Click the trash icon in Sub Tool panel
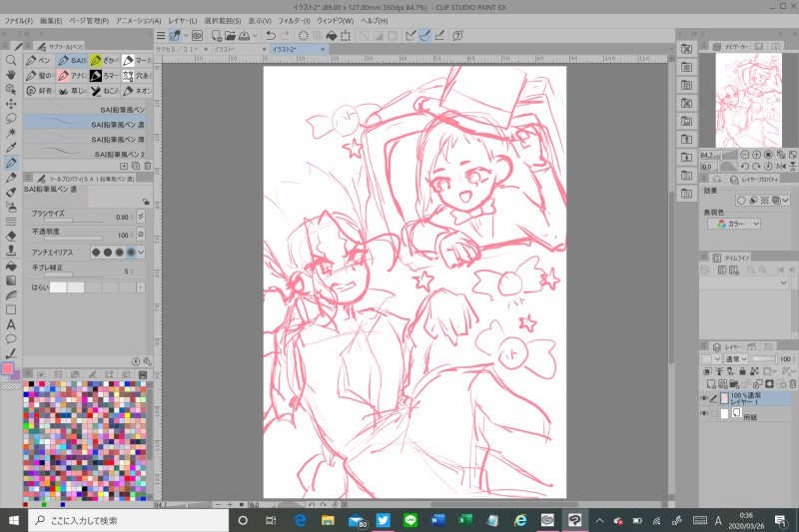This screenshot has width=799, height=532. (147, 166)
